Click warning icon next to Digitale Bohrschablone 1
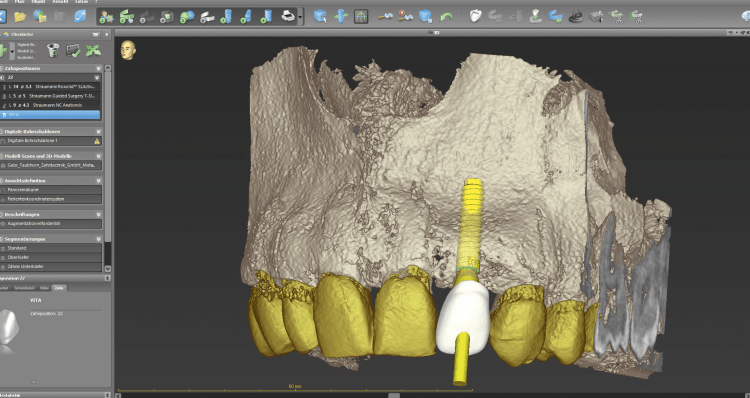Viewport: 750px width, 398px height. [x=97, y=141]
